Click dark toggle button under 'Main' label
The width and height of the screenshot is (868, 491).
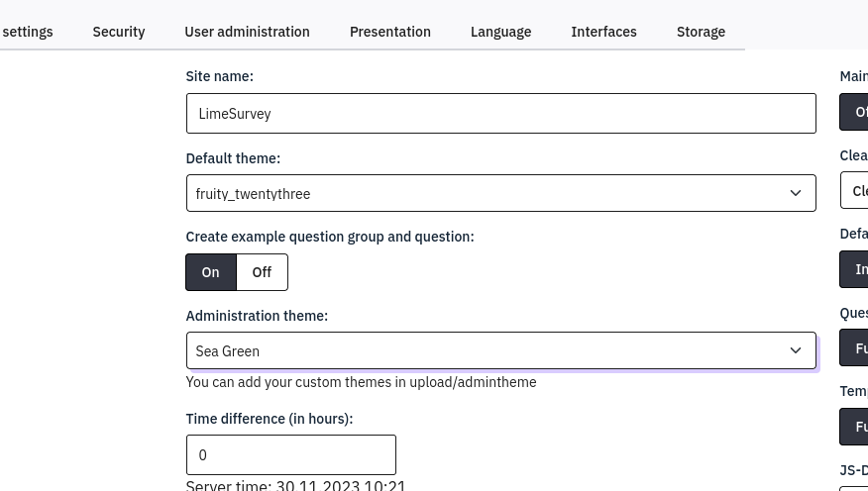[857, 112]
